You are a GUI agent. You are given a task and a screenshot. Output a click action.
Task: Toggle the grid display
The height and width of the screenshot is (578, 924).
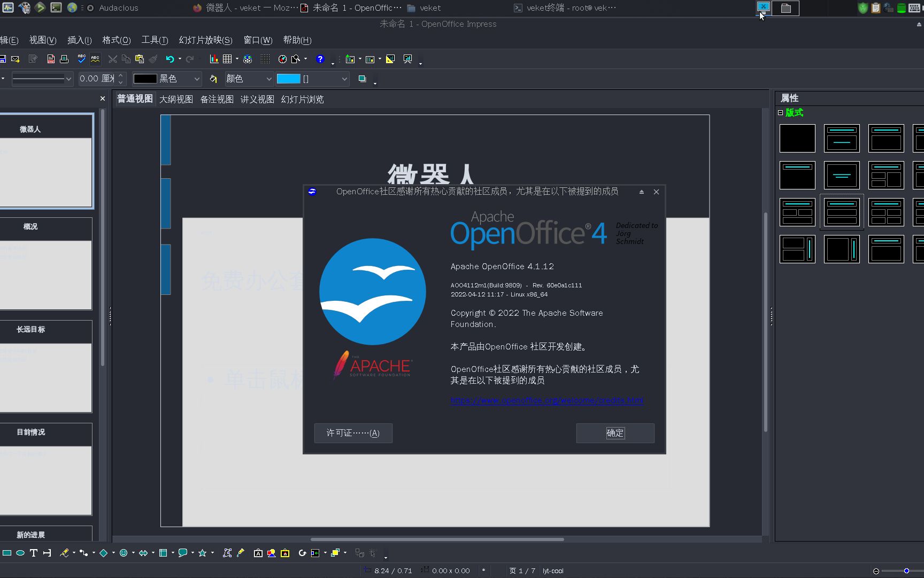[x=265, y=59]
